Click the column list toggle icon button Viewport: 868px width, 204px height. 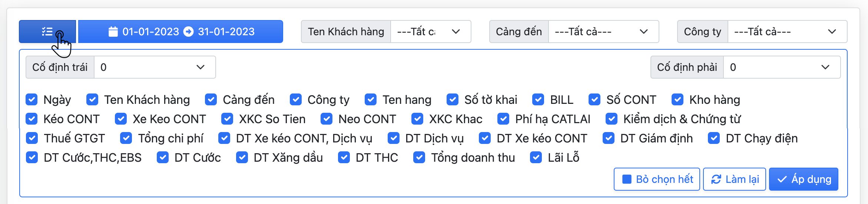(x=47, y=32)
